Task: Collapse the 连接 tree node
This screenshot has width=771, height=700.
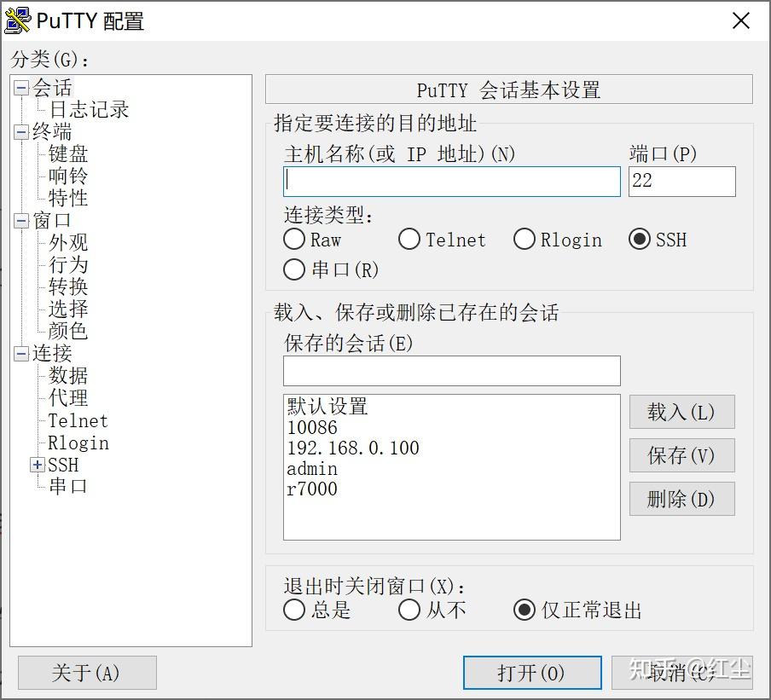Action: coord(20,353)
